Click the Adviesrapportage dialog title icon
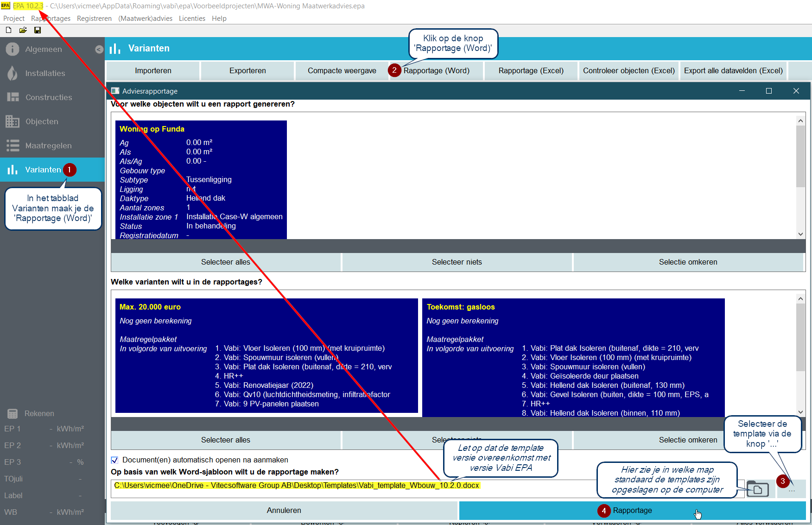The image size is (812, 525). 115,91
